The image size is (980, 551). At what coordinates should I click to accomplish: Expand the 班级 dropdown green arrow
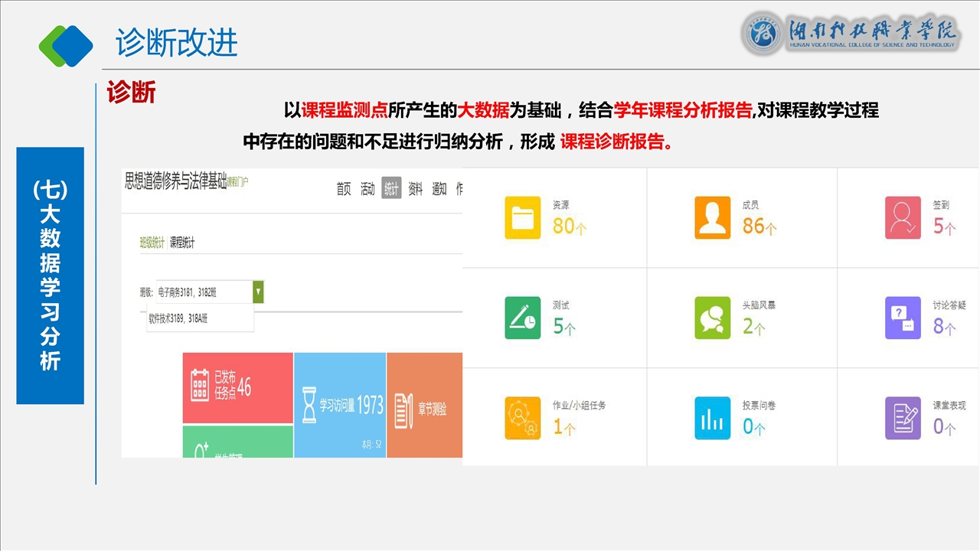(258, 292)
